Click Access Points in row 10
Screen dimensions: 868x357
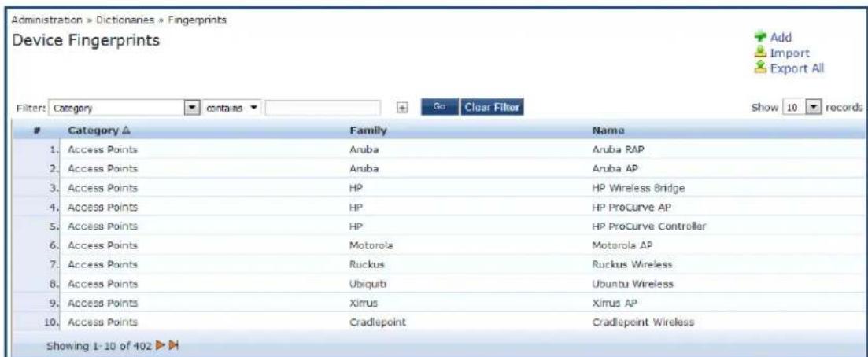tap(102, 322)
